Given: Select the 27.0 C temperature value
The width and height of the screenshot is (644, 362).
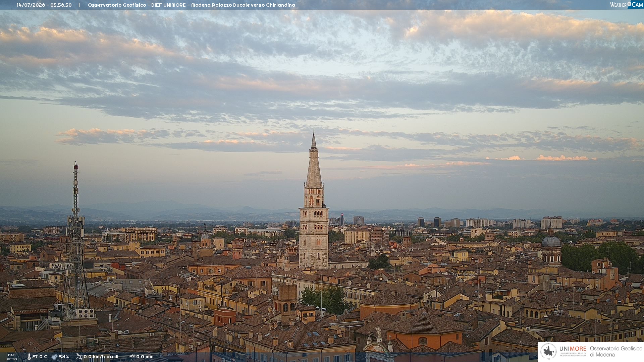Looking at the screenshot, I should pyautogui.click(x=40, y=357).
